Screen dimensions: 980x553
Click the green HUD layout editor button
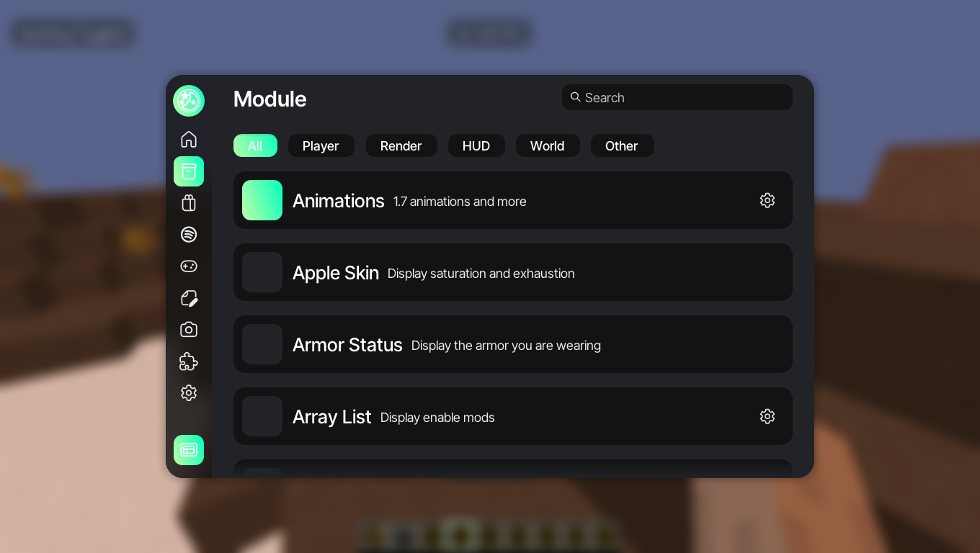[189, 450]
